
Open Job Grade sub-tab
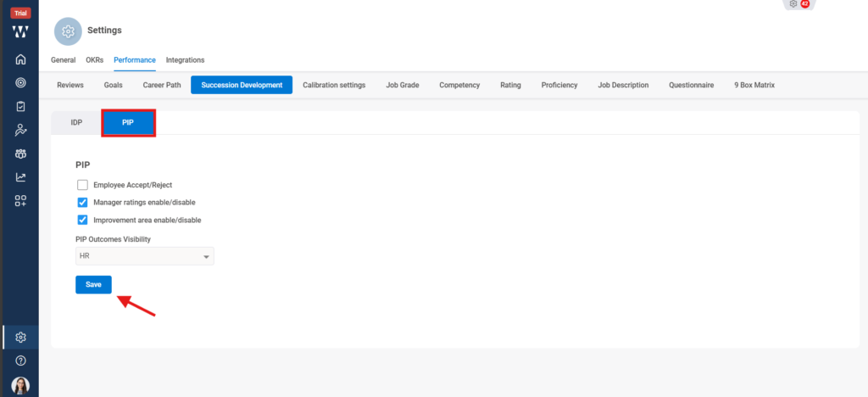[403, 86]
